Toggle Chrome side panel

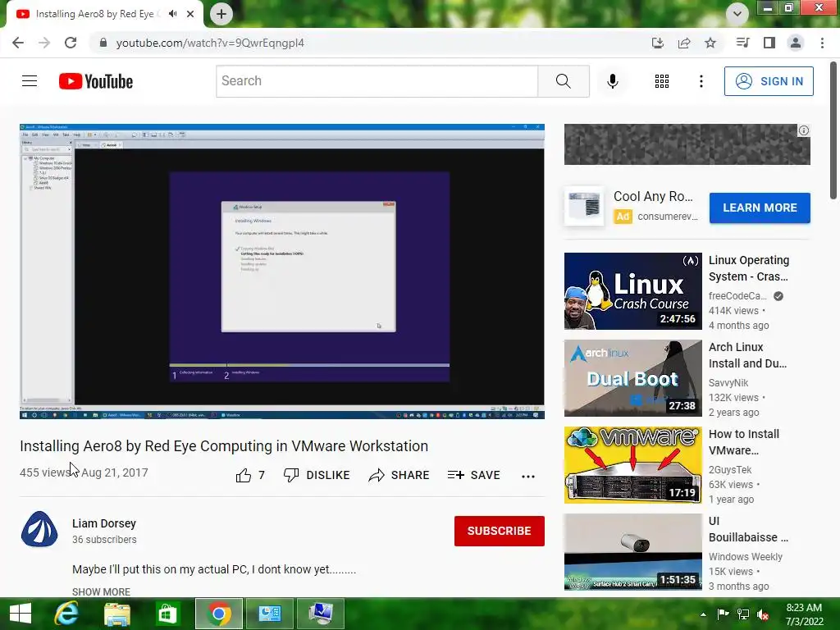pos(769,43)
